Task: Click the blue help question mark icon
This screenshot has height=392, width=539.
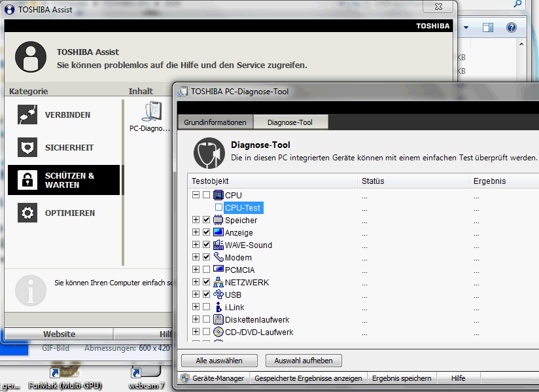Action: click(512, 27)
